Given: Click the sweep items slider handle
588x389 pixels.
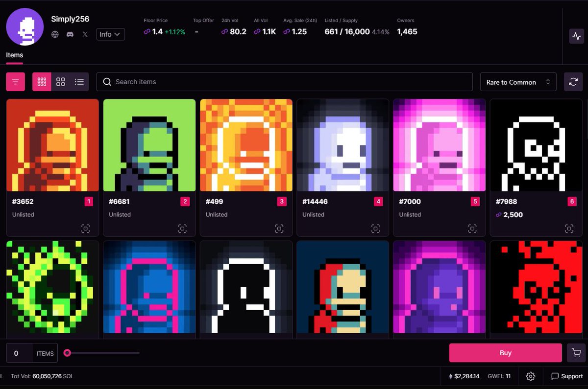Looking at the screenshot, I should pos(68,353).
